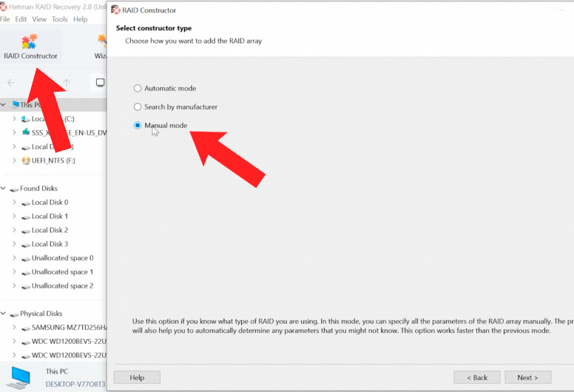Click the SSS_X DVD drive icon
The width and height of the screenshot is (574, 392).
[26, 132]
